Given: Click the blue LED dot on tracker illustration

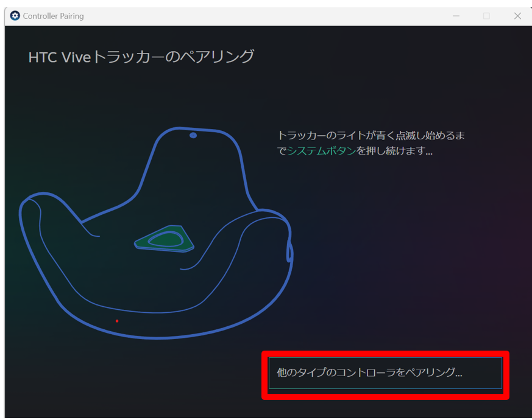Looking at the screenshot, I should click(193, 135).
